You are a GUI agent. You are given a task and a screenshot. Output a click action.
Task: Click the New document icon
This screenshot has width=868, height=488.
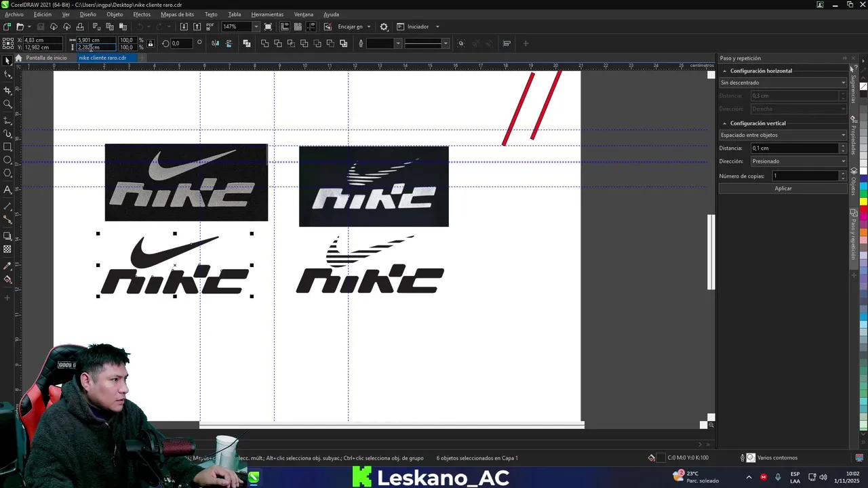(7, 26)
